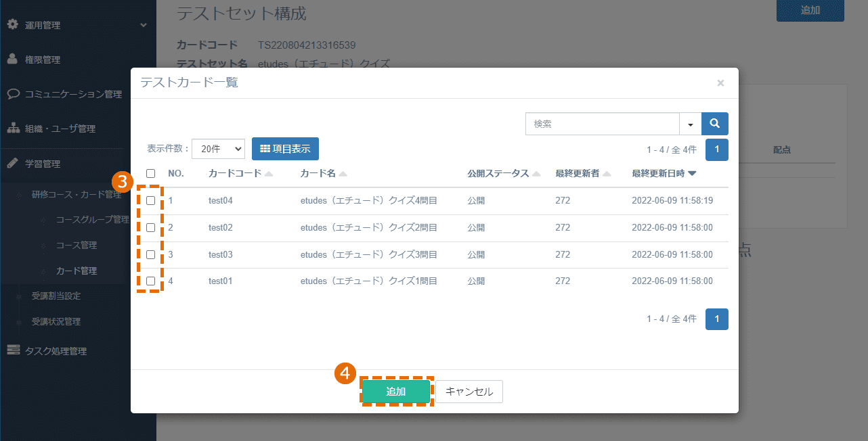Click the コミュニケーション管理 speech bubble icon
The height and width of the screenshot is (441, 868).
tap(13, 93)
